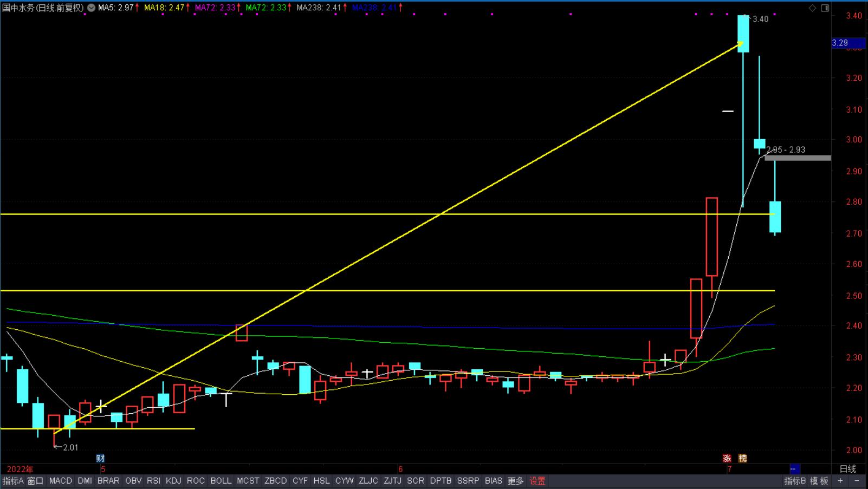Screen dimensions: 868x489
Task: Open the chart title dropdown arrow
Action: pyautogui.click(x=91, y=8)
